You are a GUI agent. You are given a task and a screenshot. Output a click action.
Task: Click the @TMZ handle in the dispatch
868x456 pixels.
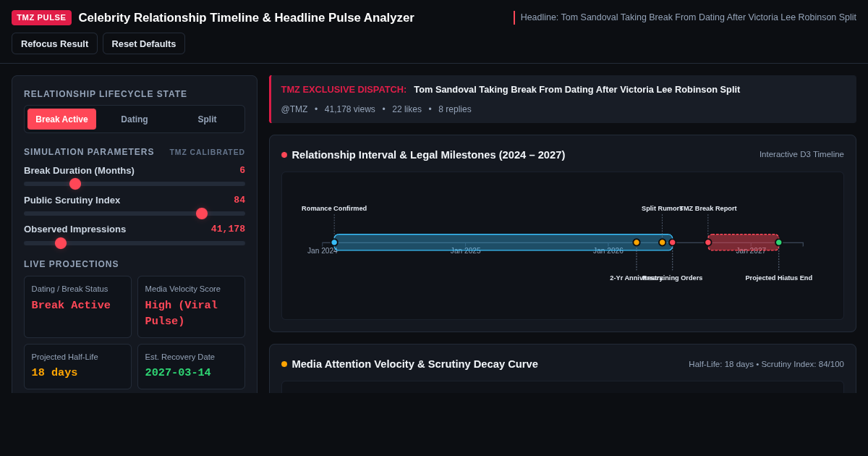tap(294, 109)
